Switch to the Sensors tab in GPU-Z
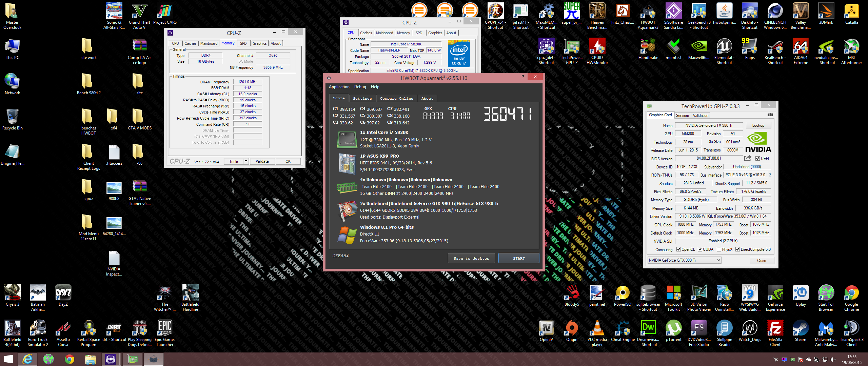Image resolution: width=868 pixels, height=366 pixels. 682,116
